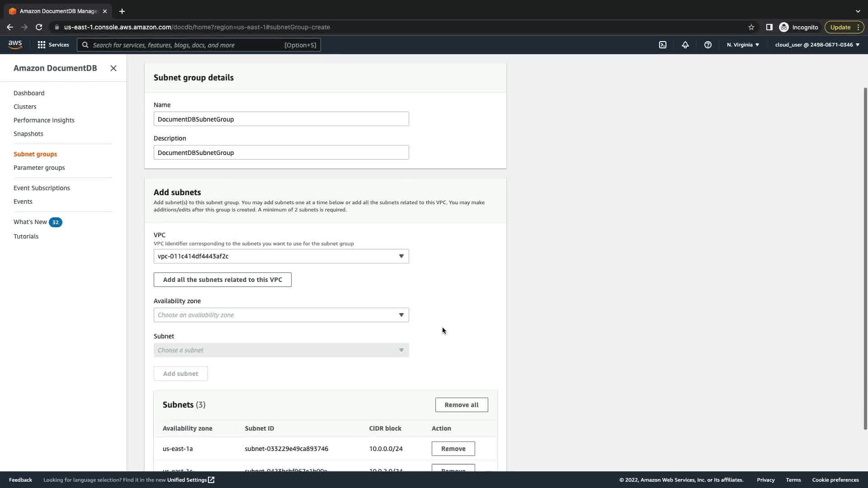Go to Clusters in sidebar

click(x=25, y=107)
